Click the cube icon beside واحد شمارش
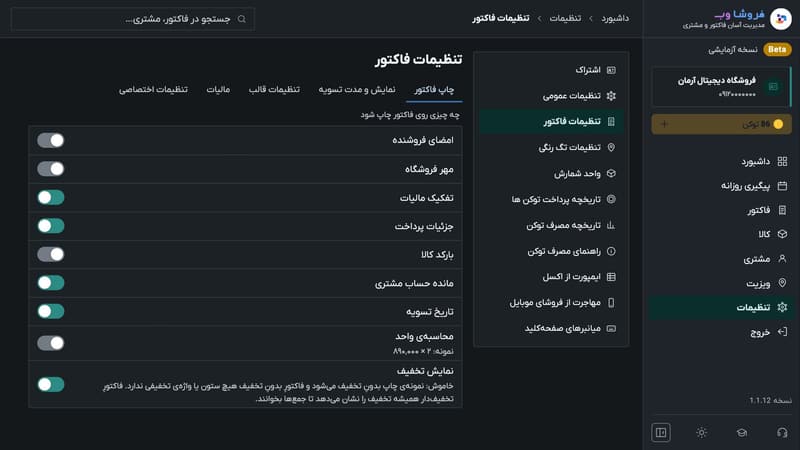 point(611,173)
